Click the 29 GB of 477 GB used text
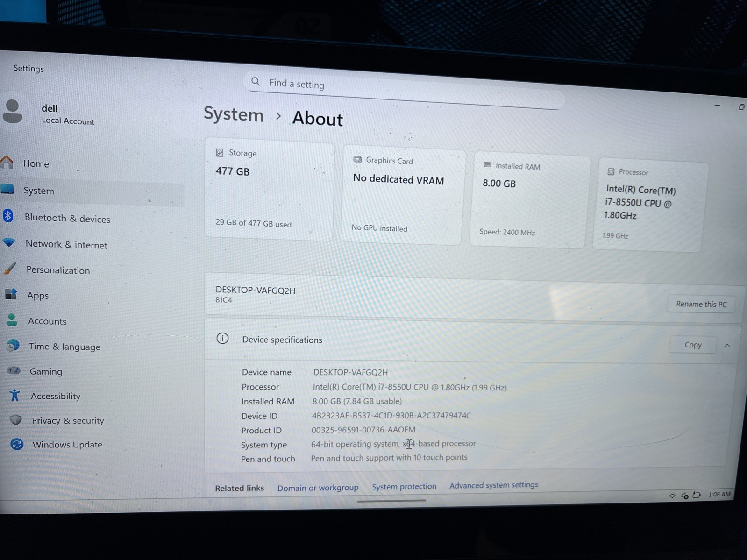The width and height of the screenshot is (747, 560). 253,223
